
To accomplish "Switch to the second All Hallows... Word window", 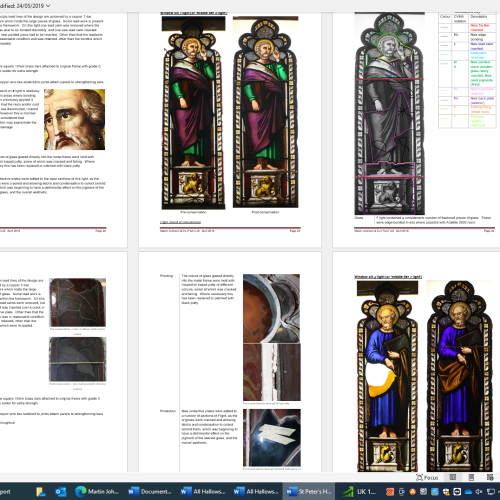I will (x=256, y=492).
